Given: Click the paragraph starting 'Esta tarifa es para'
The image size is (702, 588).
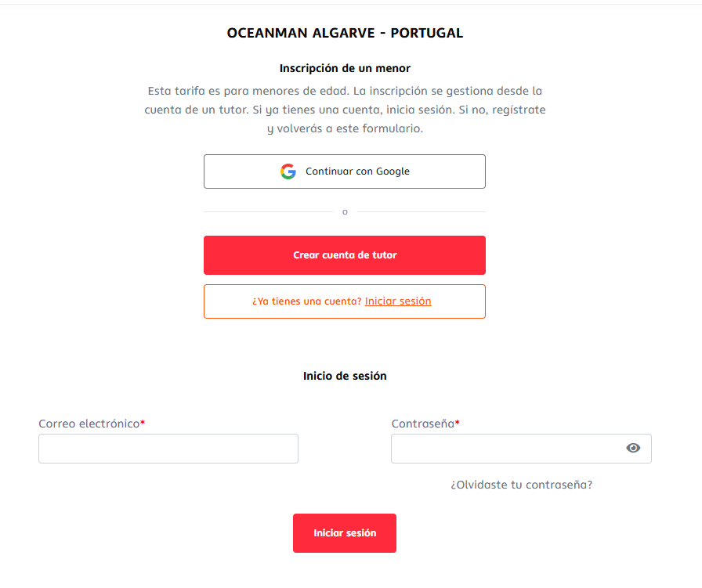Looking at the screenshot, I should pos(345,110).
